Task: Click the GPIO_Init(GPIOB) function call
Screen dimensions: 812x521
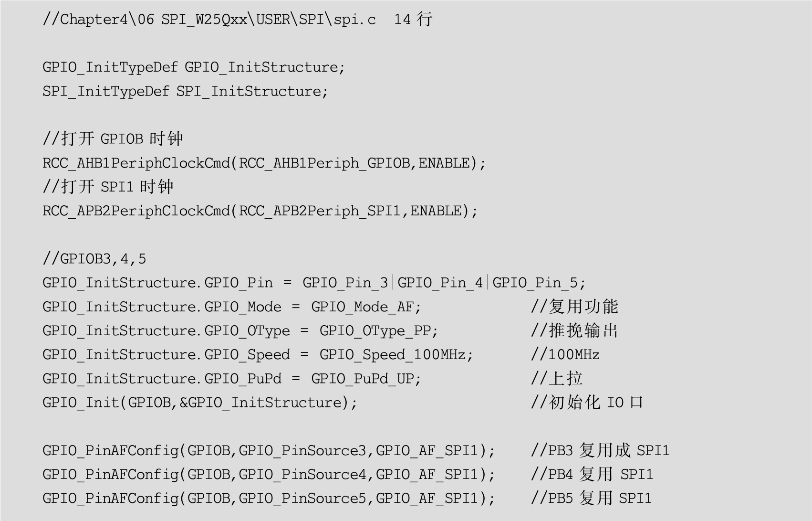Action: coord(199,403)
